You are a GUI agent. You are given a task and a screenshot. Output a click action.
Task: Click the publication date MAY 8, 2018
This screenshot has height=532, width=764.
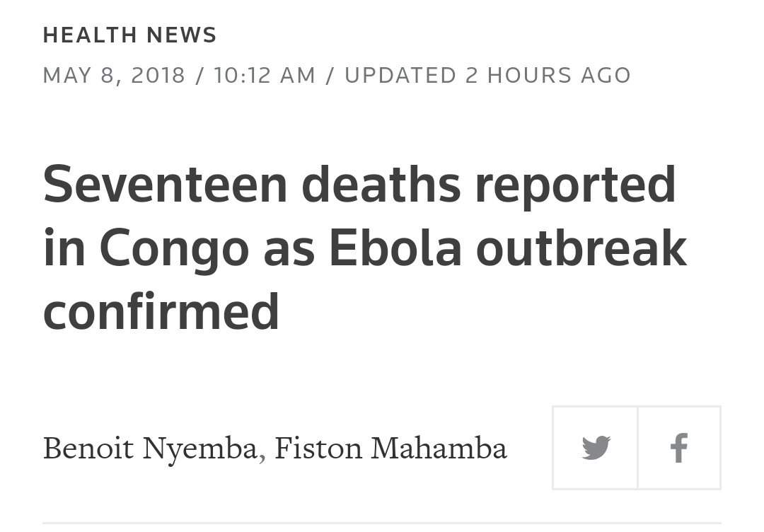(x=114, y=76)
